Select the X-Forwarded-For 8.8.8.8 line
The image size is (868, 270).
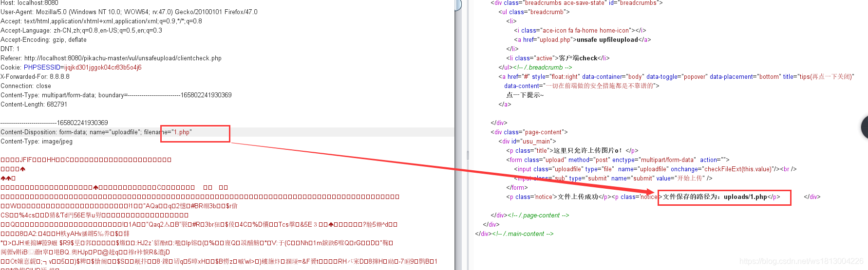35,76
